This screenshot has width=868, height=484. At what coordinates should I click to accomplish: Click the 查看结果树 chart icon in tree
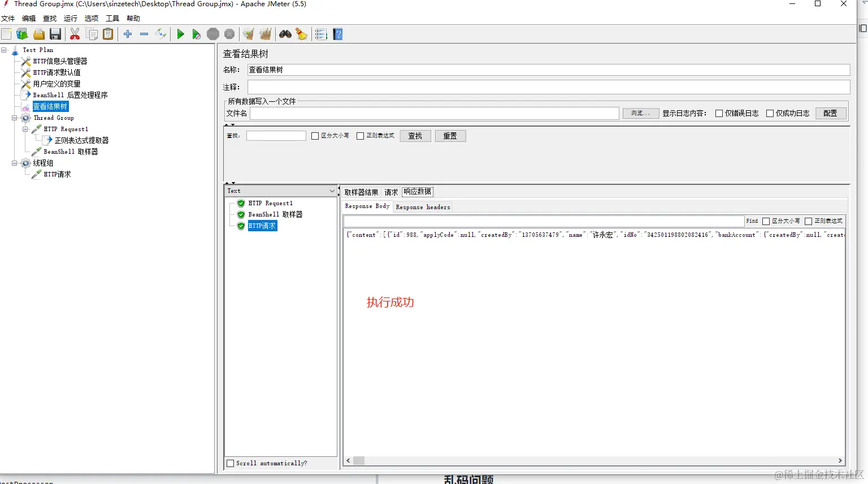pyautogui.click(x=26, y=106)
